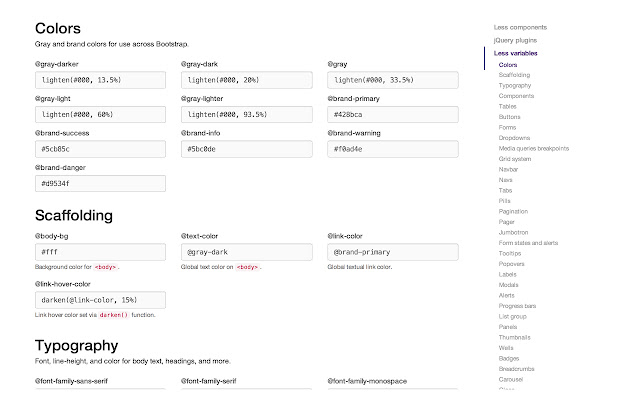Click the darken() code snippet
This screenshot has height=400, width=640.
tap(113, 315)
